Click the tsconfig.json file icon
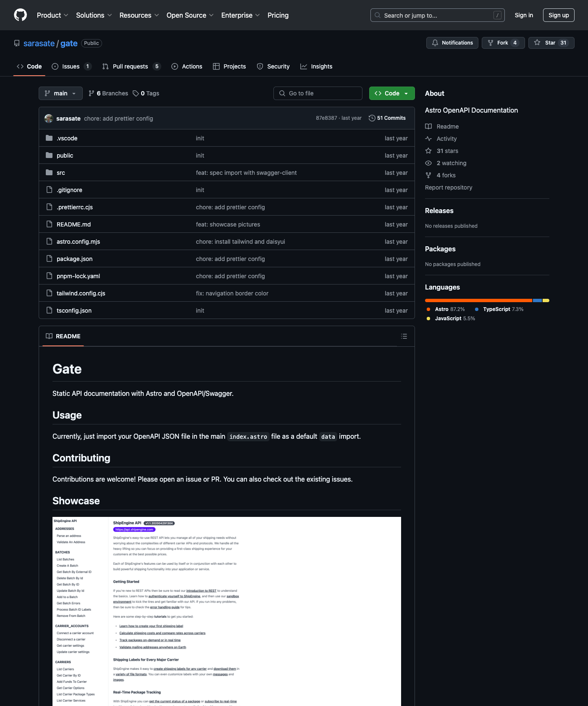 click(x=49, y=311)
